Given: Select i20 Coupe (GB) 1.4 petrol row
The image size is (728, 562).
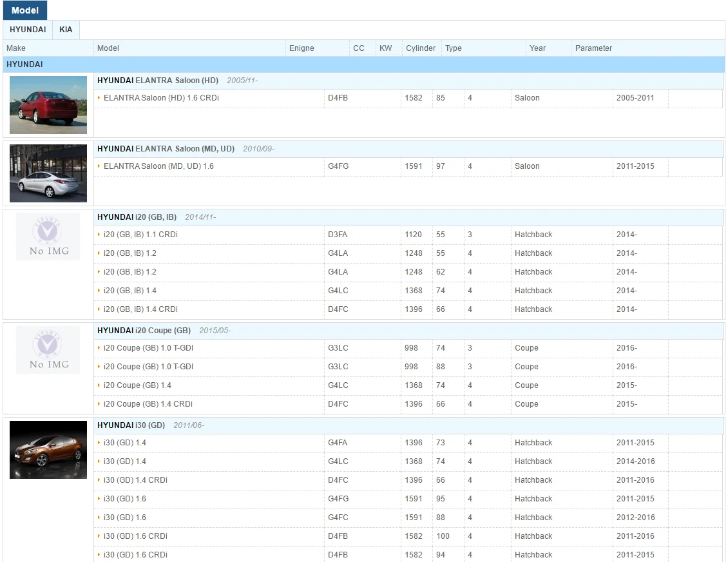Looking at the screenshot, I should click(137, 385).
